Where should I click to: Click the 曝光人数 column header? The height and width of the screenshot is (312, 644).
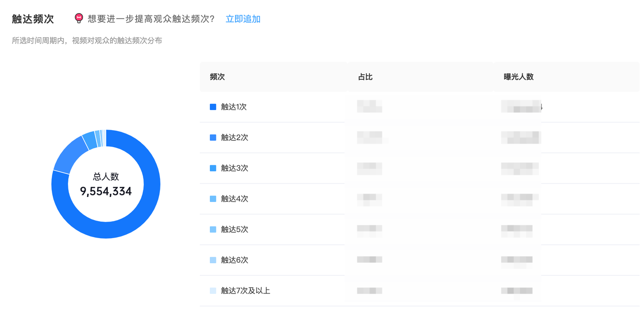(518, 77)
